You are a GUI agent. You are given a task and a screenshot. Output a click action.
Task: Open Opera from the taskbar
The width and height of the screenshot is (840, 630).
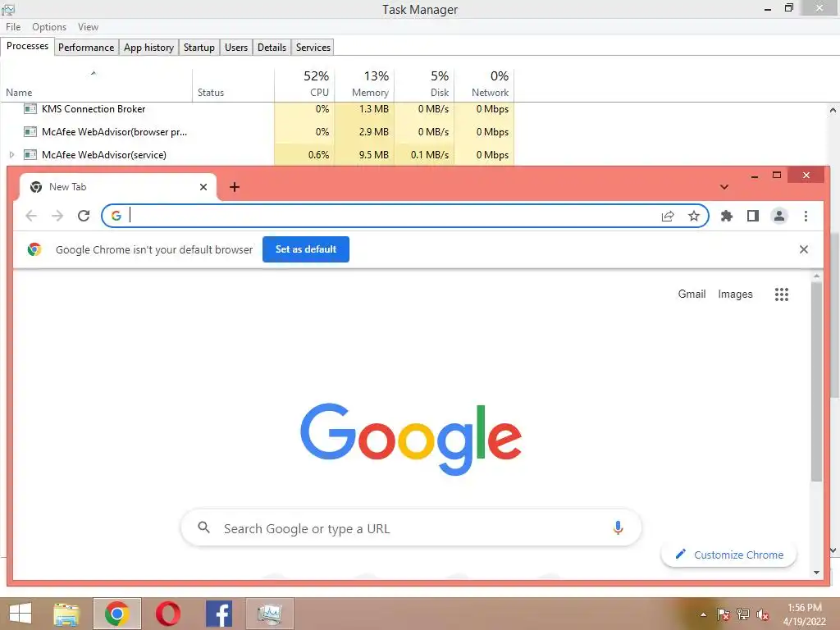click(167, 614)
